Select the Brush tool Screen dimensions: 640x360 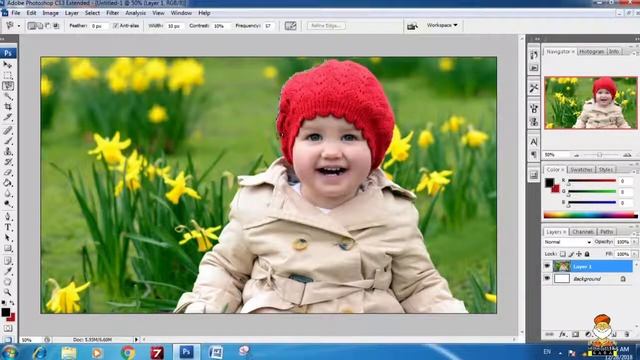click(x=8, y=141)
